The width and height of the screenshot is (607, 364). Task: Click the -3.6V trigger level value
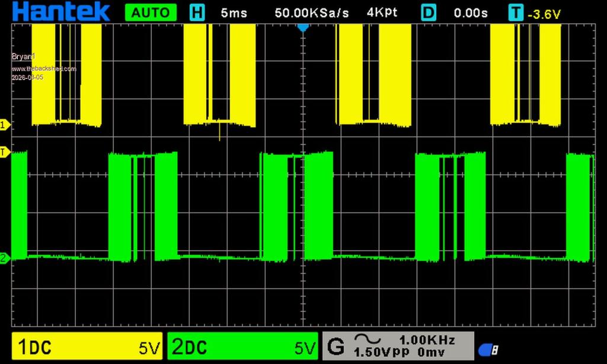(x=544, y=14)
